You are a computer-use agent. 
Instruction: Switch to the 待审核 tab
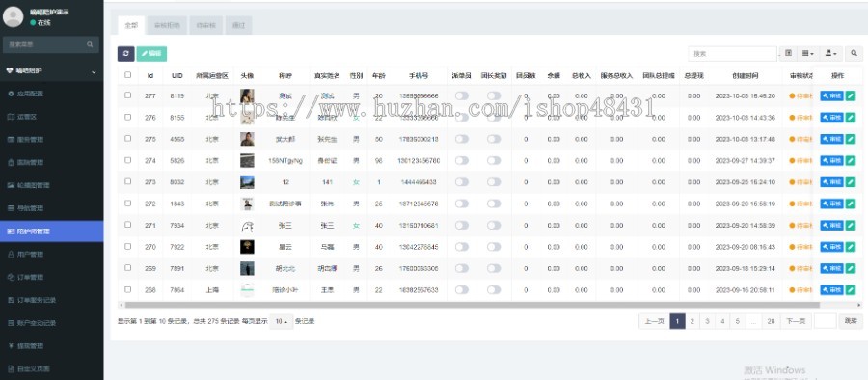point(206,25)
